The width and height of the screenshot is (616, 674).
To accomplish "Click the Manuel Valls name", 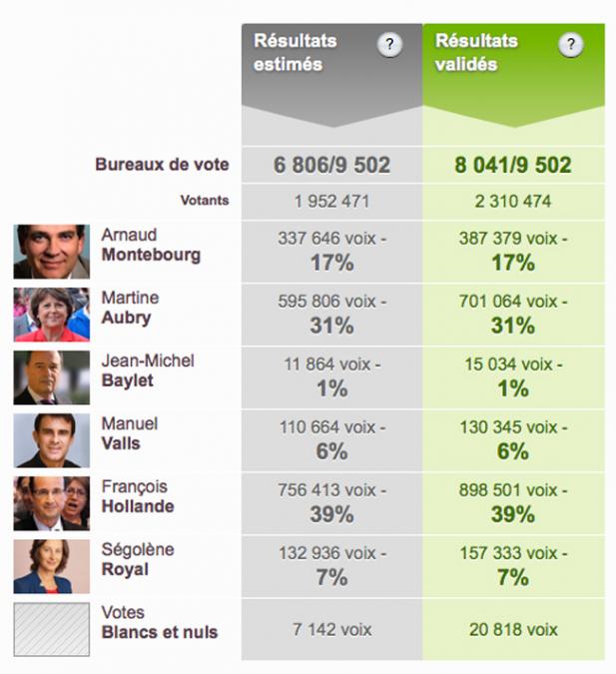I will 130,433.
